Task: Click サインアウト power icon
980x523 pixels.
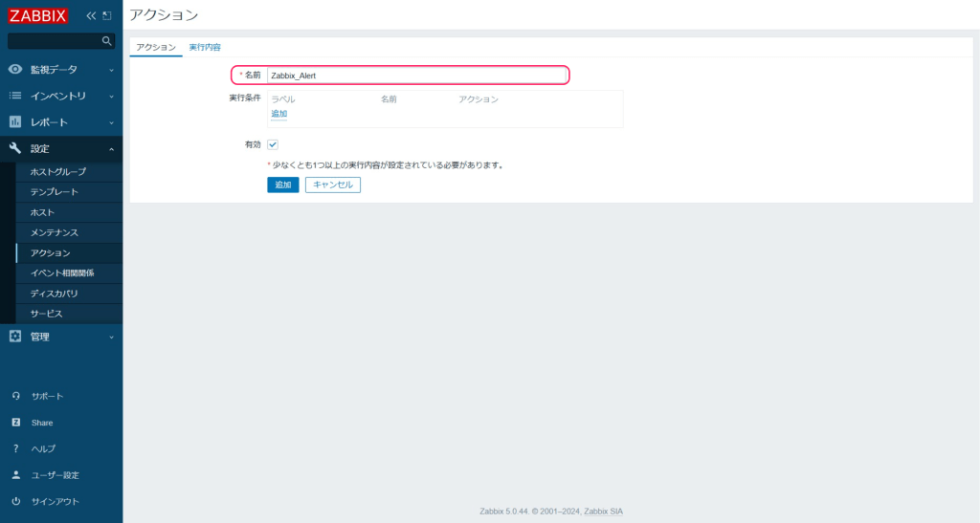Action: [x=16, y=501]
